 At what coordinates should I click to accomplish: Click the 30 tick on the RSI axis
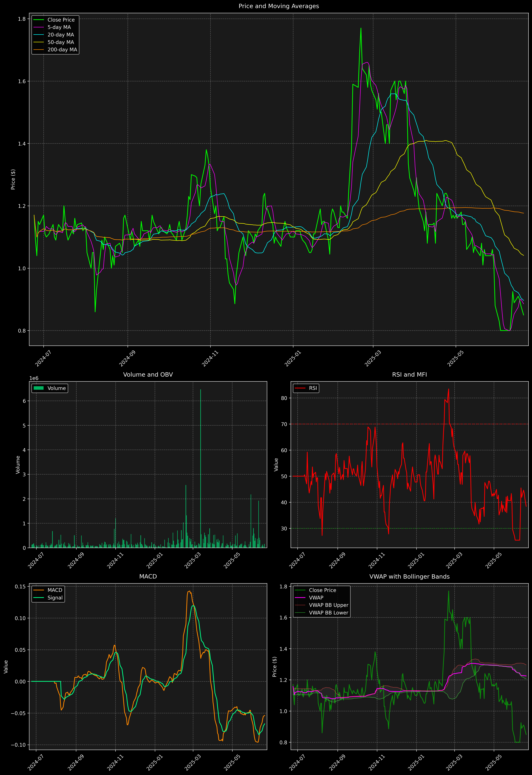(x=284, y=529)
